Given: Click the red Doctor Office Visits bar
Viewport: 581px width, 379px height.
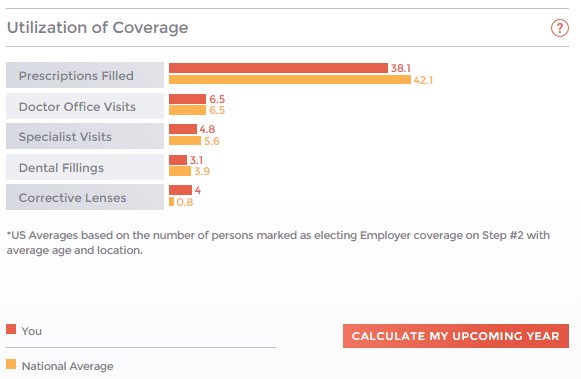Looking at the screenshot, I should pos(187,99).
